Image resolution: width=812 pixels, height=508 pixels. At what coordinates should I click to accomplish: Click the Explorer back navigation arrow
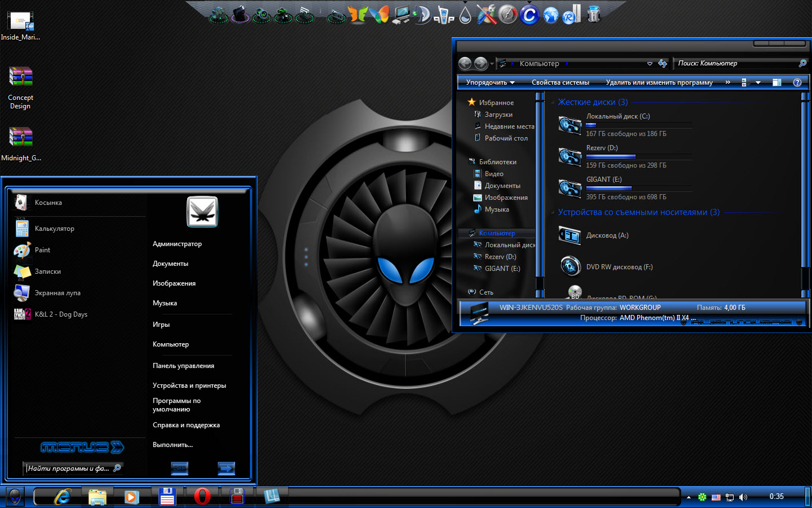click(x=465, y=64)
